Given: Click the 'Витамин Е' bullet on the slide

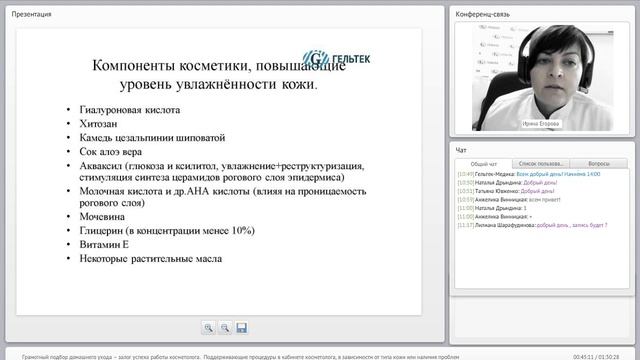Looking at the screenshot, I should (x=104, y=244).
